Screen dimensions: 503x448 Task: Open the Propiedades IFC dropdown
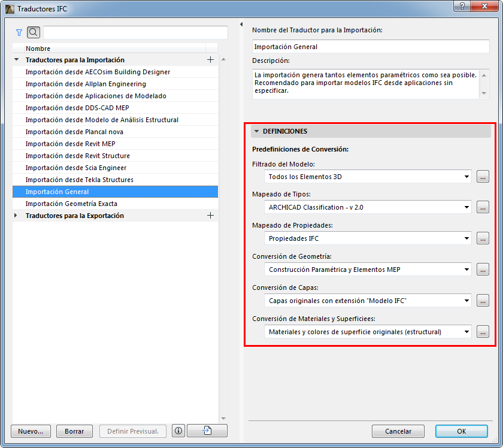[x=368, y=238]
